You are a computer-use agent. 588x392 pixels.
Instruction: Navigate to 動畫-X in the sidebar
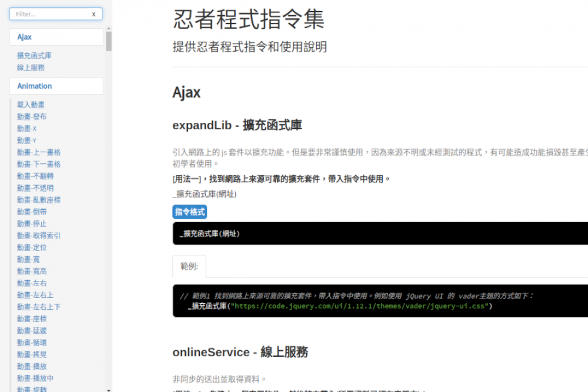click(26, 128)
